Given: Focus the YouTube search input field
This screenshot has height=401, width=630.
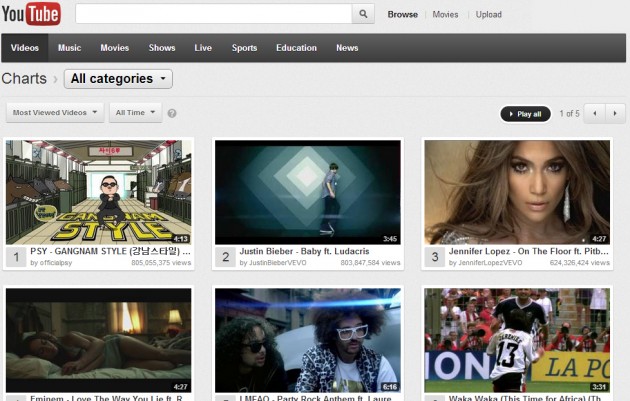Looking at the screenshot, I should (x=214, y=14).
